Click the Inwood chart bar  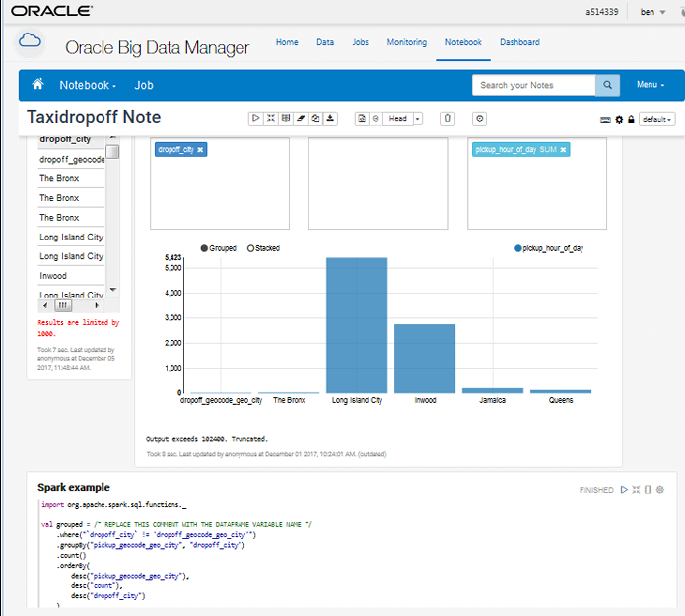pos(425,359)
